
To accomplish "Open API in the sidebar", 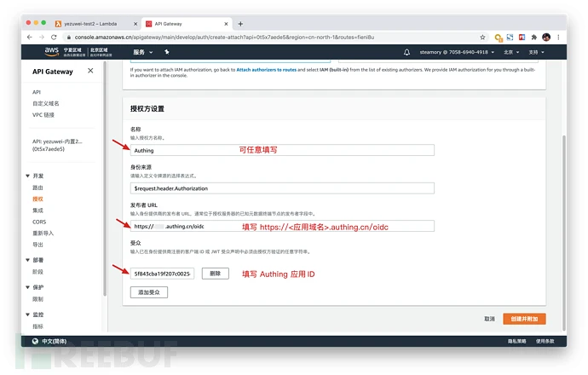I will pos(37,92).
